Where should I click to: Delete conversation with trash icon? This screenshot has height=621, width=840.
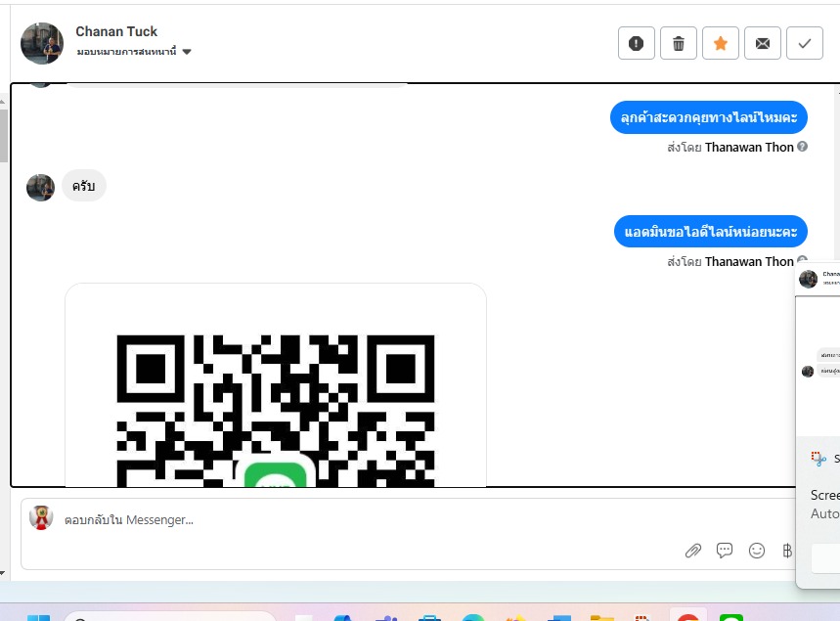(679, 43)
